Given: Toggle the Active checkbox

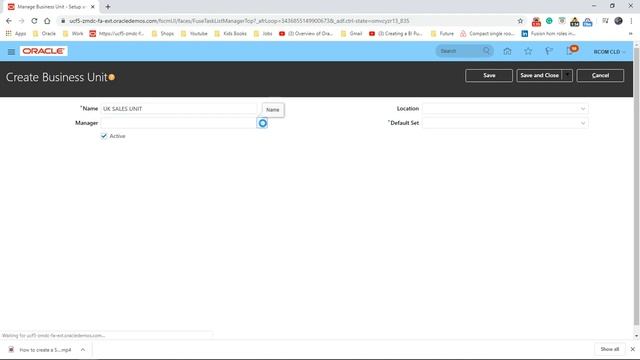Looking at the screenshot, I should coord(104,136).
